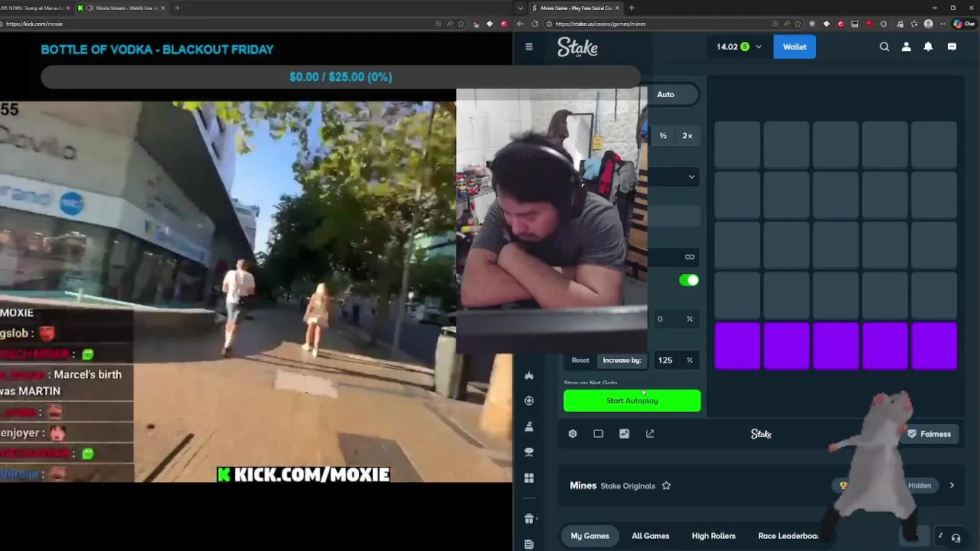The image size is (980, 551).
Task: Click the Hidden leaderboard pill
Action: (x=920, y=485)
